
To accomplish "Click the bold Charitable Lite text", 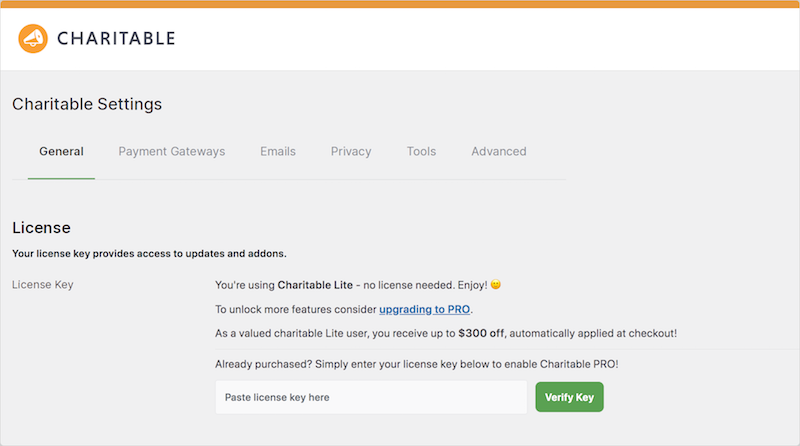I will point(315,285).
